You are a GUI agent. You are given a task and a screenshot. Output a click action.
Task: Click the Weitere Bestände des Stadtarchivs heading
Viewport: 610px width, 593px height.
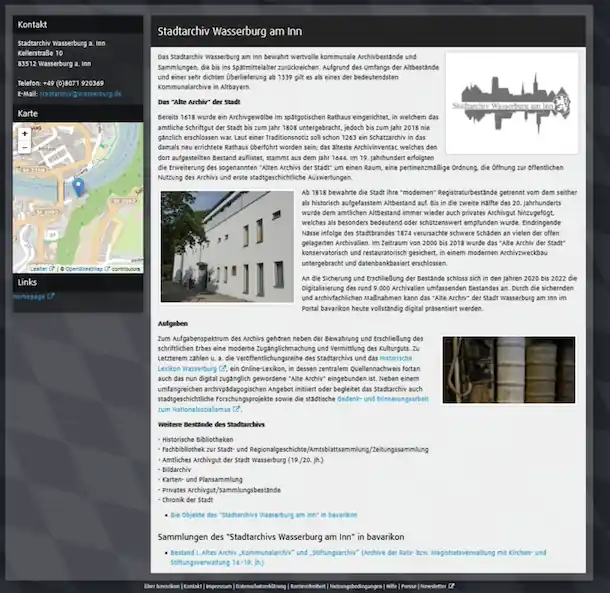coord(211,425)
